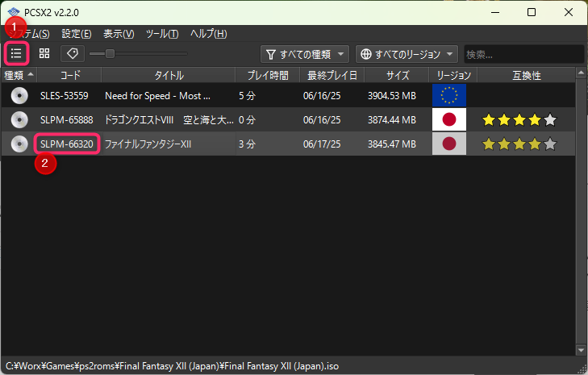Open the すべてのリージョン region filter dropdown
The height and width of the screenshot is (375, 588).
tap(407, 54)
